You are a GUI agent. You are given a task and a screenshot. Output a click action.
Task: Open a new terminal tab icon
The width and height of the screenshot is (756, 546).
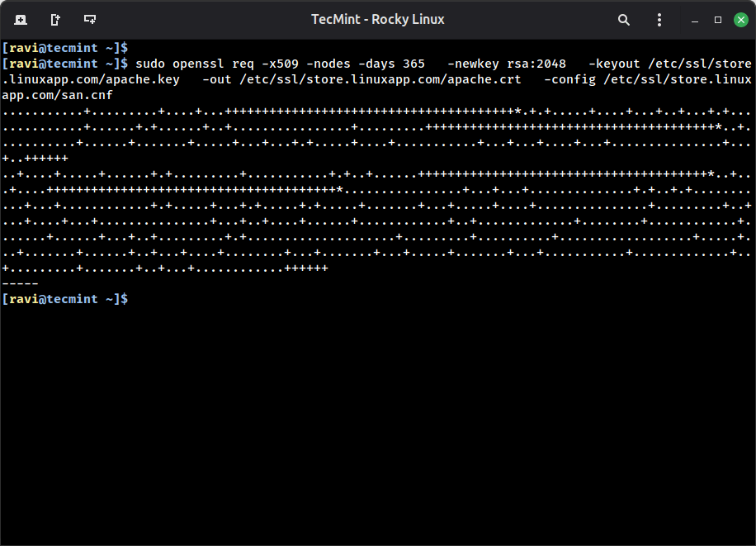click(21, 20)
